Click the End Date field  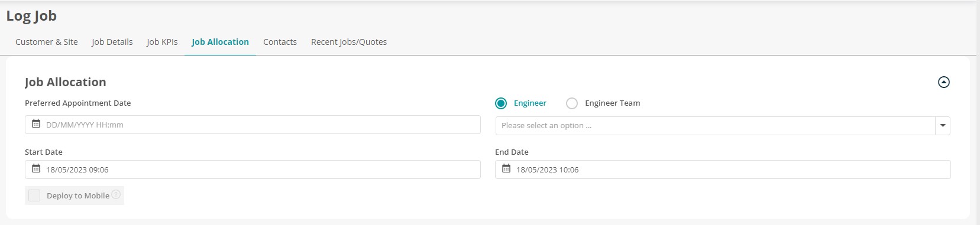click(723, 169)
